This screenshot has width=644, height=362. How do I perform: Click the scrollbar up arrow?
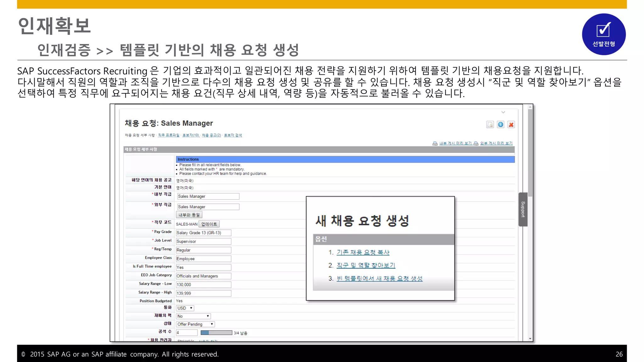(x=530, y=107)
